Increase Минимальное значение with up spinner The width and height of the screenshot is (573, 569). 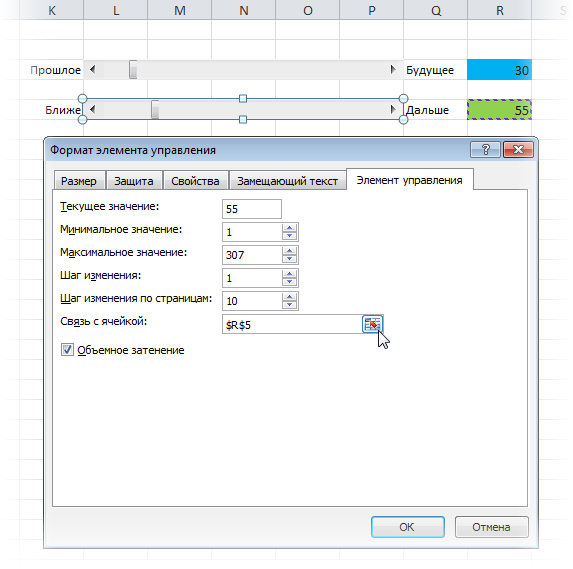click(x=289, y=228)
